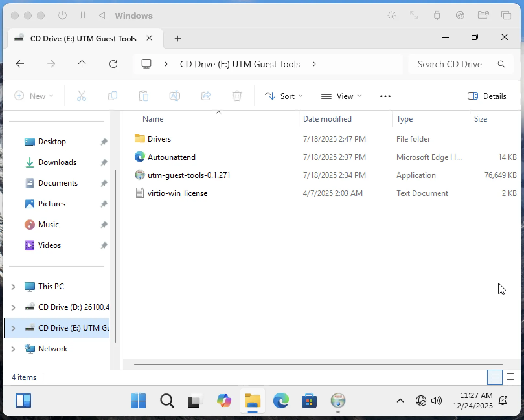Screen dimensions: 524x420
Task: Expand the Network tree node
Action: pyautogui.click(x=13, y=349)
